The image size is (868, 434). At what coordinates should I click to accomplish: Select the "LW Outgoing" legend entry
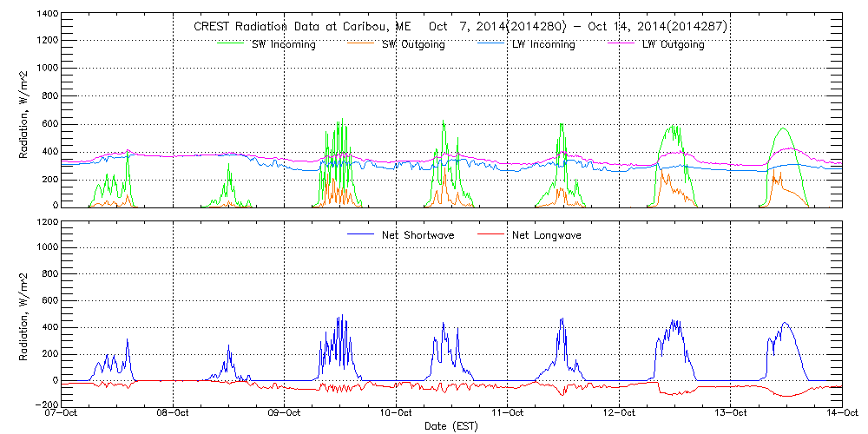(x=673, y=44)
